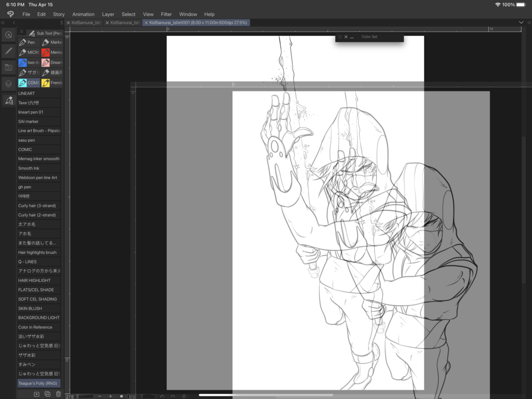Open the sub tool detail palette icon

(9, 100)
